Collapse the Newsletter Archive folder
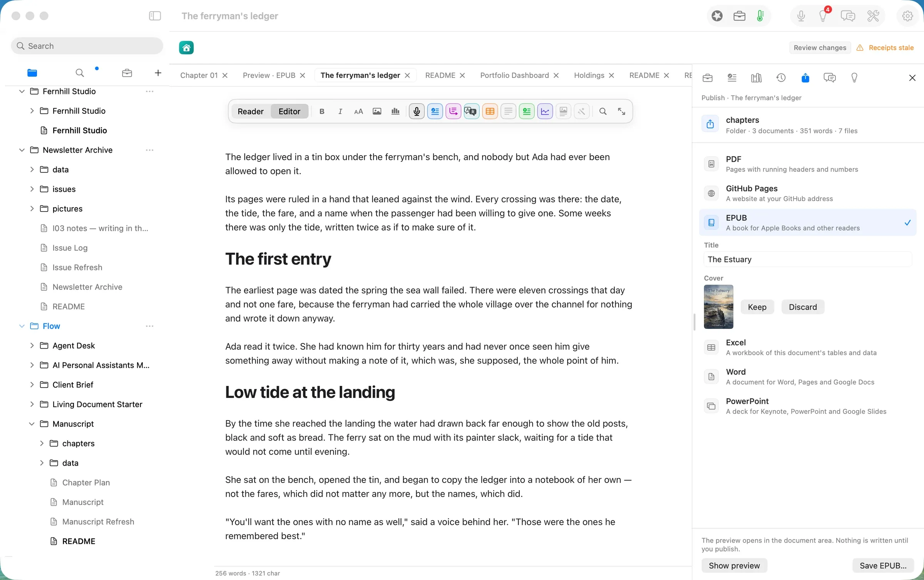Image resolution: width=924 pixels, height=580 pixels. [x=22, y=150]
